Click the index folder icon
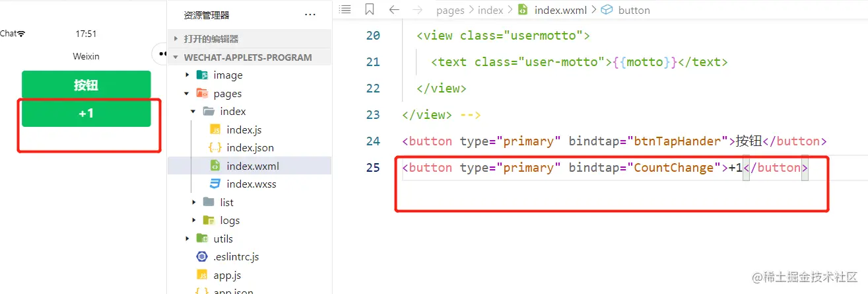 (209, 112)
